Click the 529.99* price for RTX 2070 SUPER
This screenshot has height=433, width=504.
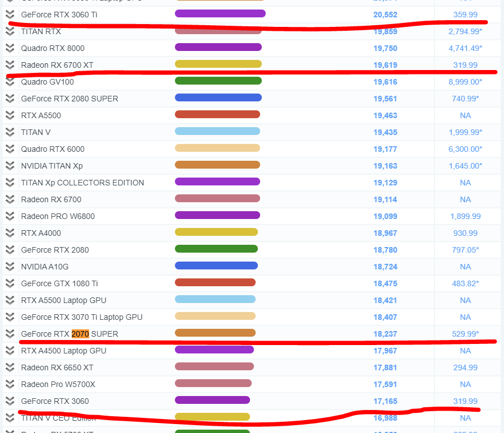tap(465, 334)
